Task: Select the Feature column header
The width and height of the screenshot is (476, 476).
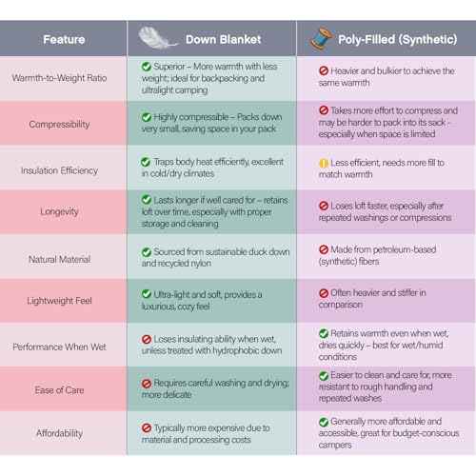Action: tap(64, 40)
